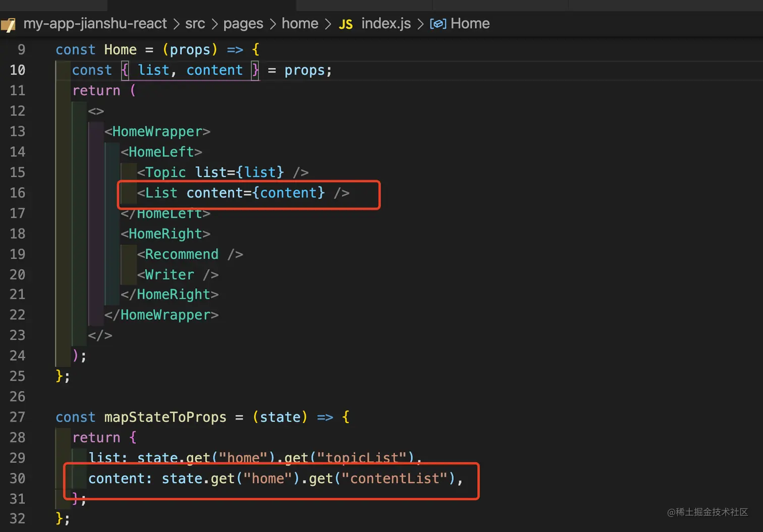Expand the pages breadcrumb folder

tap(243, 24)
